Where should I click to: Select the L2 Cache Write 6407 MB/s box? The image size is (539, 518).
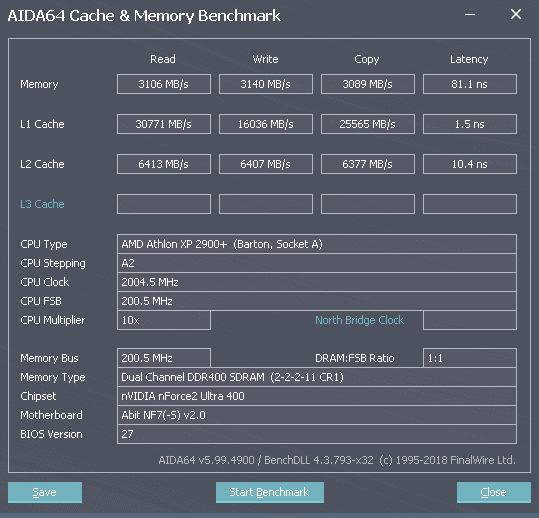click(266, 164)
